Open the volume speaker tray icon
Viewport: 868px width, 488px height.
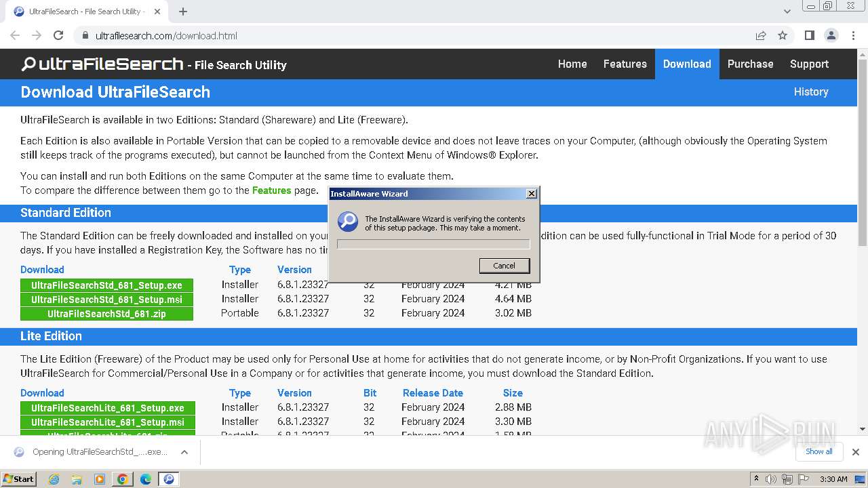tap(771, 479)
